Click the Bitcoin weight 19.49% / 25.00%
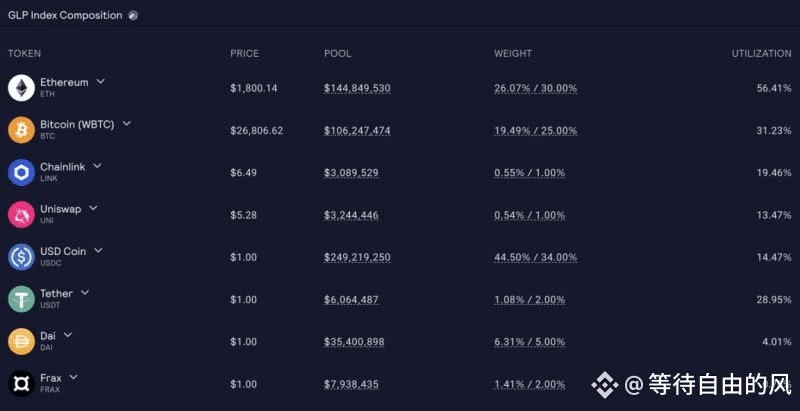800x411 pixels. [x=536, y=131]
